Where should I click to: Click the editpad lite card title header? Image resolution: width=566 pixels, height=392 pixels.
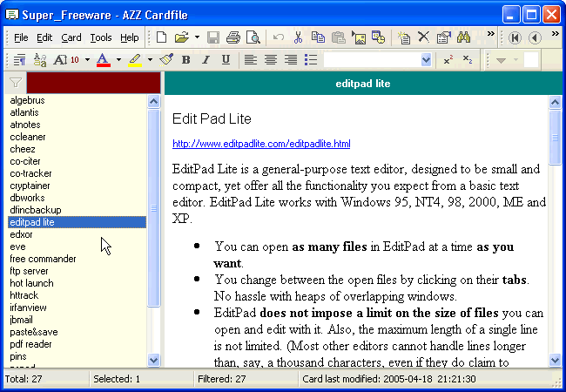point(363,84)
